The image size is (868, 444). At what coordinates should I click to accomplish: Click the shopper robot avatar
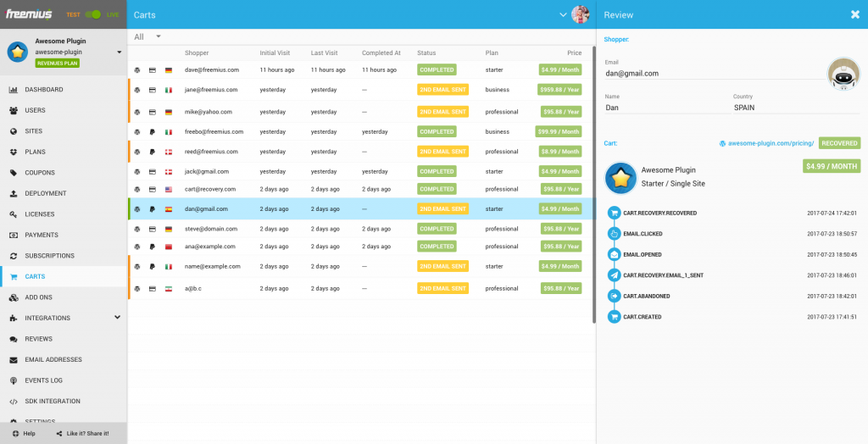click(843, 74)
